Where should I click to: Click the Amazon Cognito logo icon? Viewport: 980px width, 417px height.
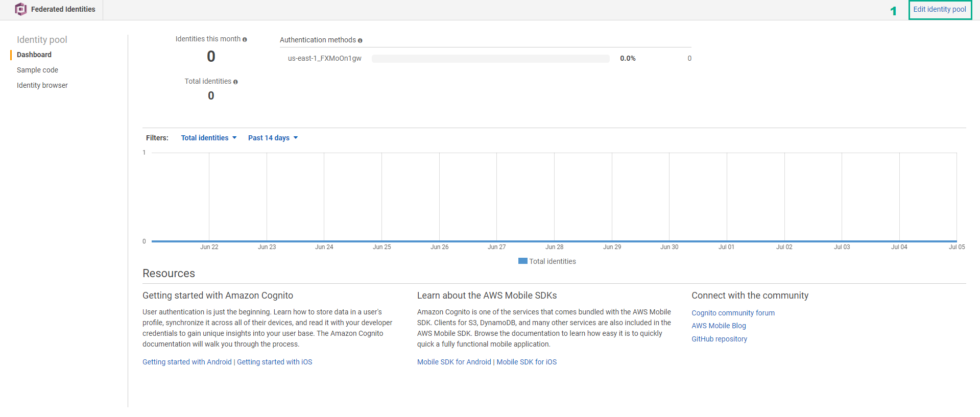coord(20,9)
